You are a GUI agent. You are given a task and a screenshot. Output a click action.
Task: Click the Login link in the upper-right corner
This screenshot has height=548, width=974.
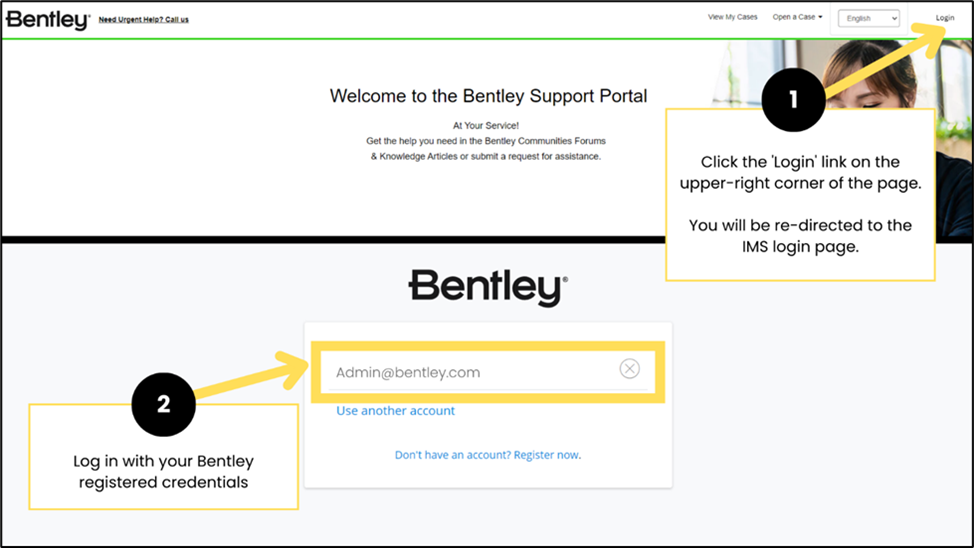click(x=944, y=18)
